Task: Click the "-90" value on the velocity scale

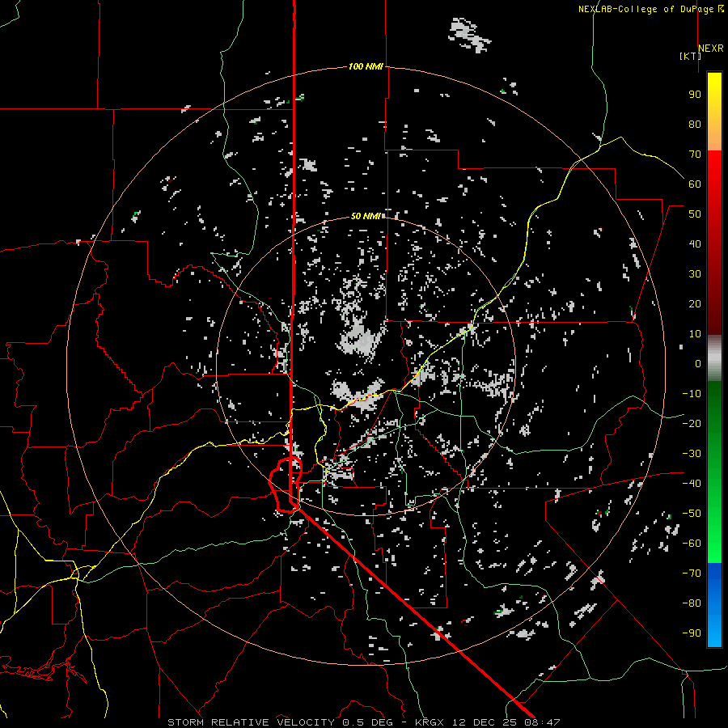Action: pyautogui.click(x=692, y=633)
